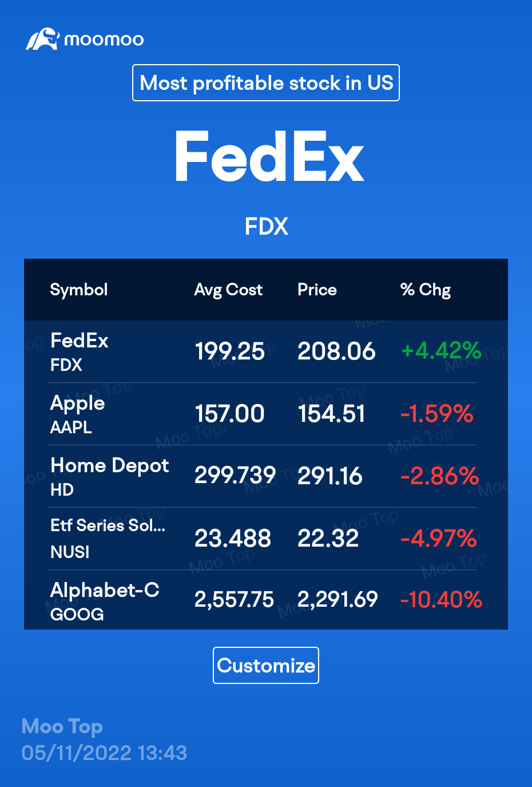
Task: Select the Most profitable stock in US label
Action: [266, 83]
